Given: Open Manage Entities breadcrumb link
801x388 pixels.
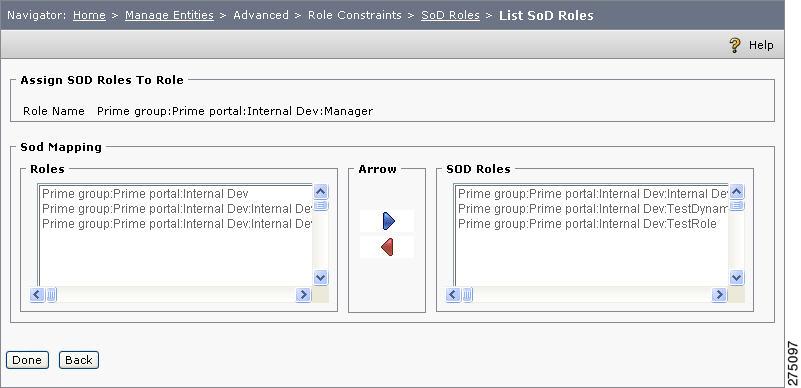Looking at the screenshot, I should [x=169, y=15].
